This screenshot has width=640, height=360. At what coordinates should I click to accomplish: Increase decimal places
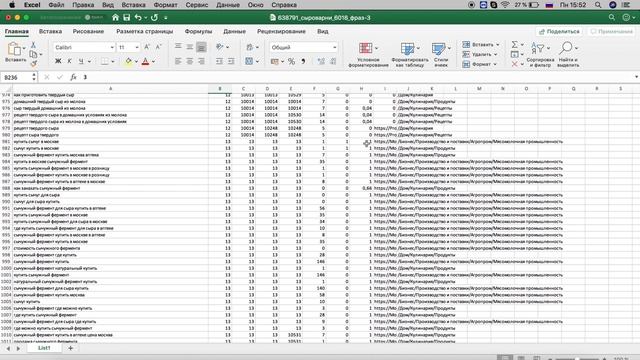[321, 62]
